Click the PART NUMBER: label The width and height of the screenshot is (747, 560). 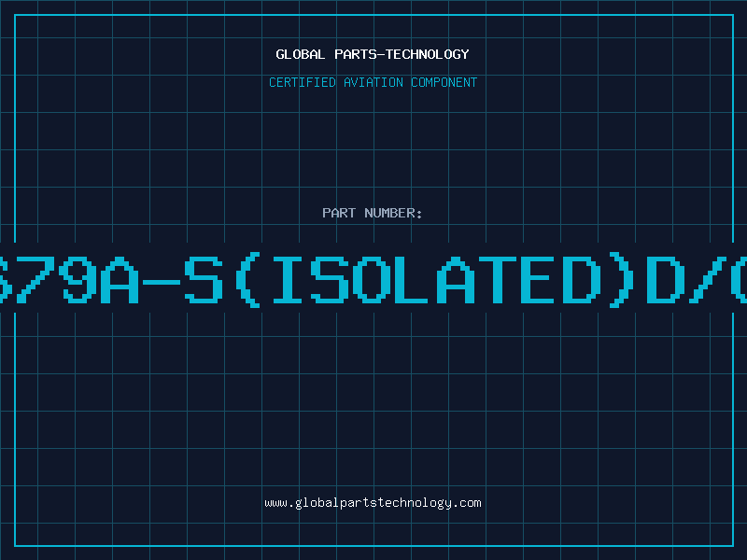click(373, 213)
